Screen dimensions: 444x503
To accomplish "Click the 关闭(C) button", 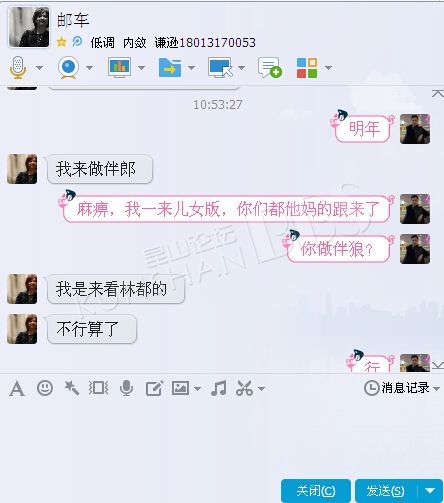I will pos(316,491).
